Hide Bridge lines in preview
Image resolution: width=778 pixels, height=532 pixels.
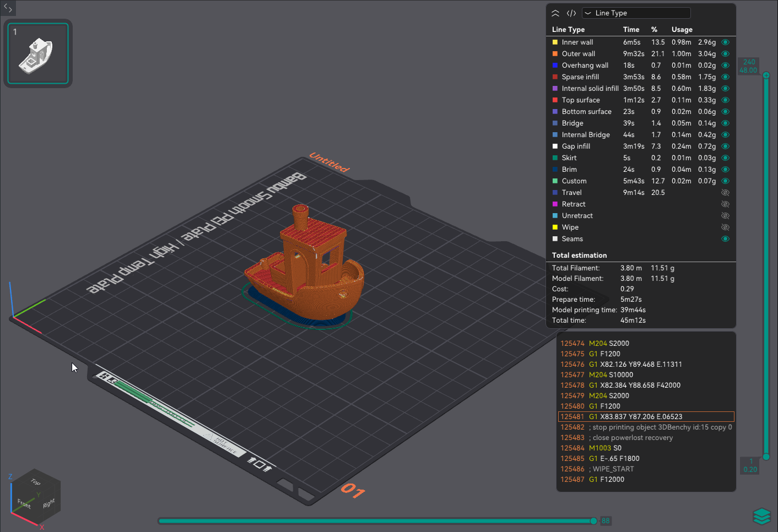pos(725,123)
